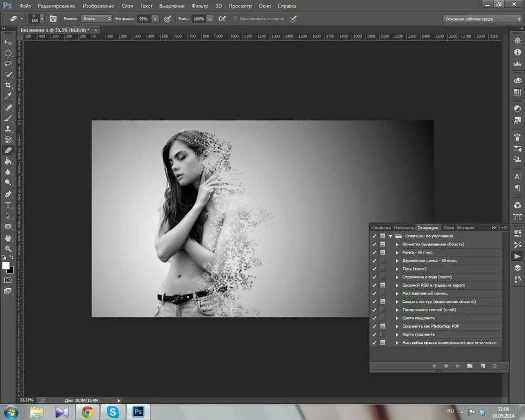Viewport: 525px width, 420px height.
Task: Select the Clone Stamp tool
Action: [8, 129]
